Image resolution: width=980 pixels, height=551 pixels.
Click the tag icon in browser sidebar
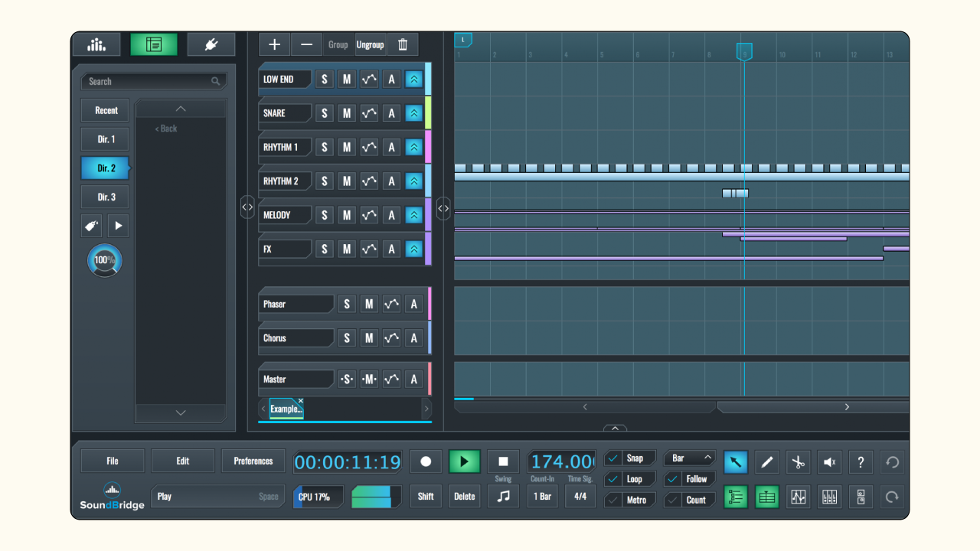tap(91, 226)
